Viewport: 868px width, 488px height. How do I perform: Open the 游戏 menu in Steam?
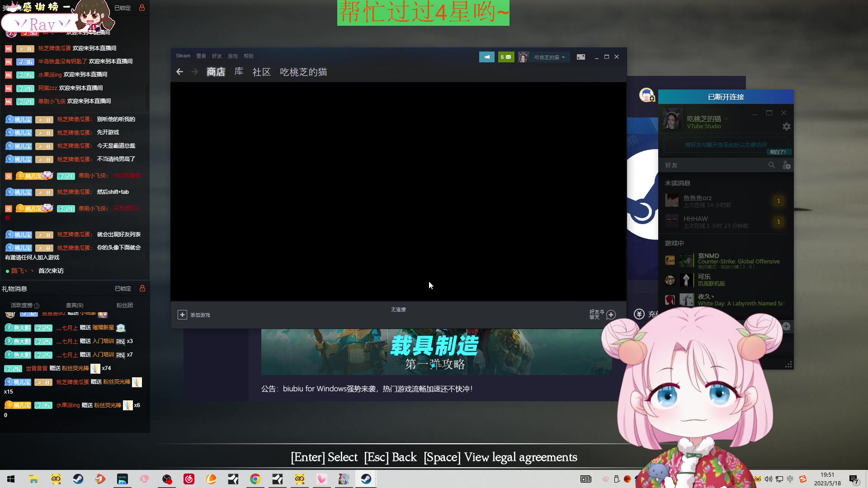coord(233,56)
